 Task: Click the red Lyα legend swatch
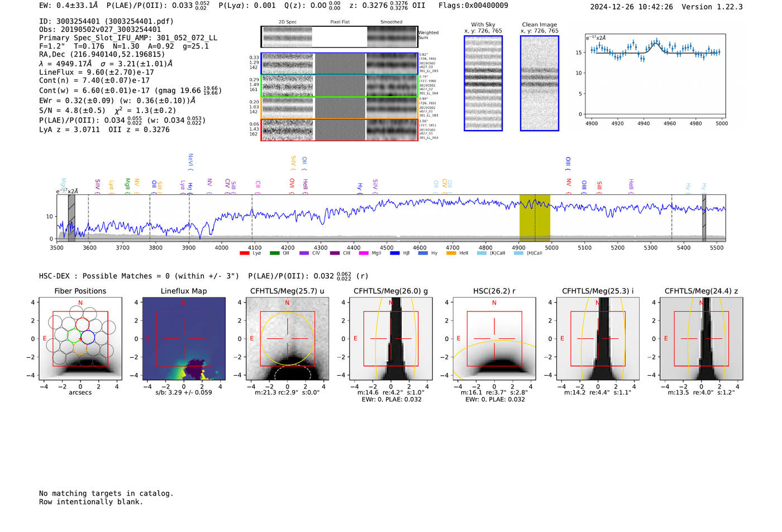point(244,253)
